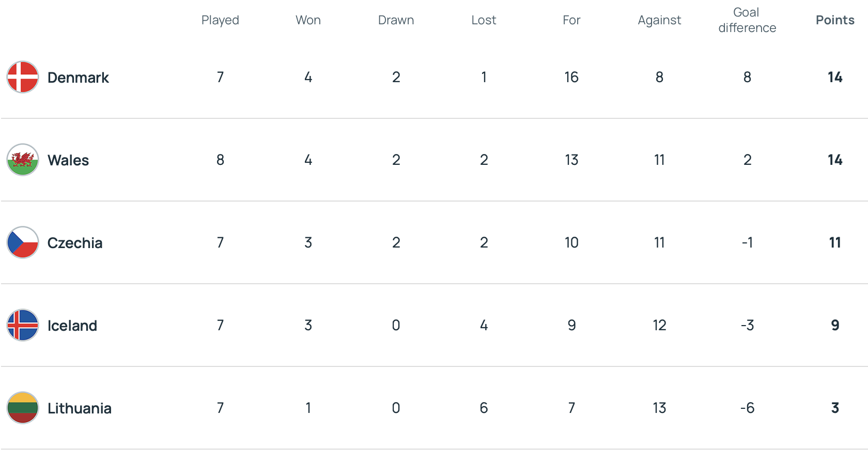Open the Lithuania team page

(x=80, y=408)
